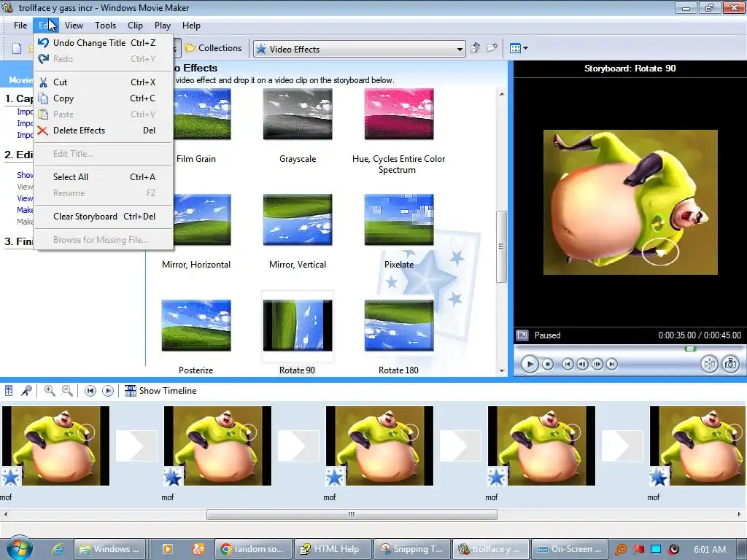
Task: Select the Grayscale effect thumbnail
Action: [x=298, y=114]
